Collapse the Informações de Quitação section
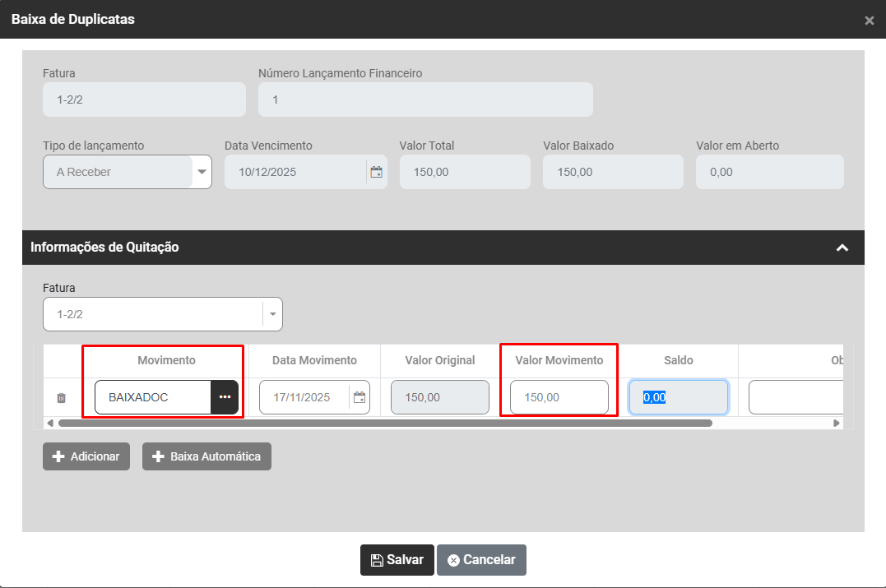Viewport: 886px width, 588px height. pos(842,248)
